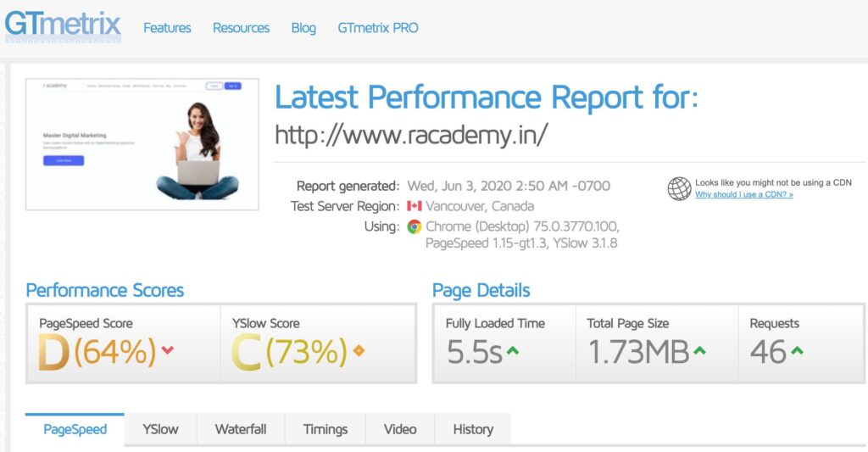868x452 pixels.
Task: Click the 46 requests value
Action: (768, 352)
